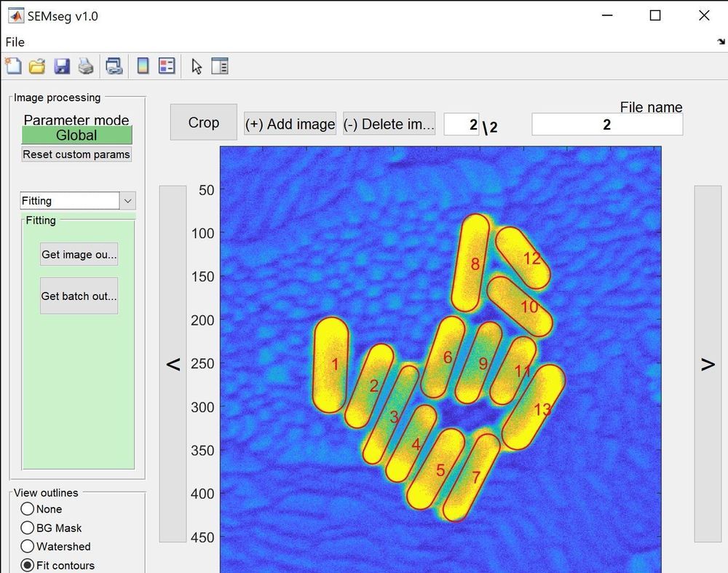Click the Save floppy disk icon
This screenshot has height=573, width=728.
coord(62,67)
